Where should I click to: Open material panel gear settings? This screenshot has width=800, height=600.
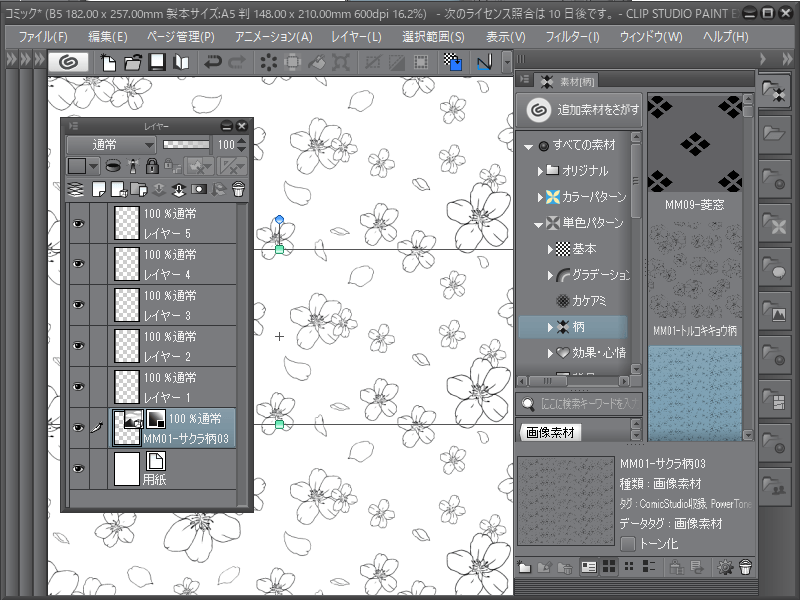pos(725,567)
